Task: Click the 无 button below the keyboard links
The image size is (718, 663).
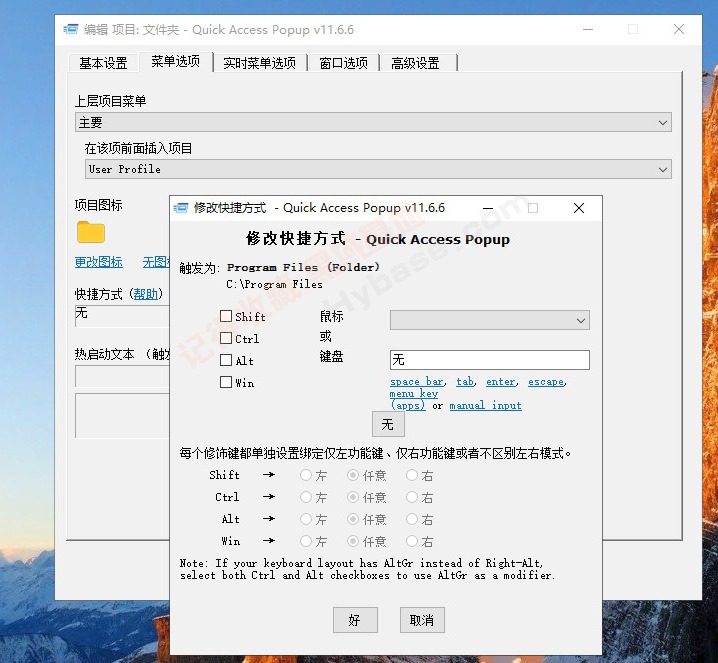Action: pos(388,424)
